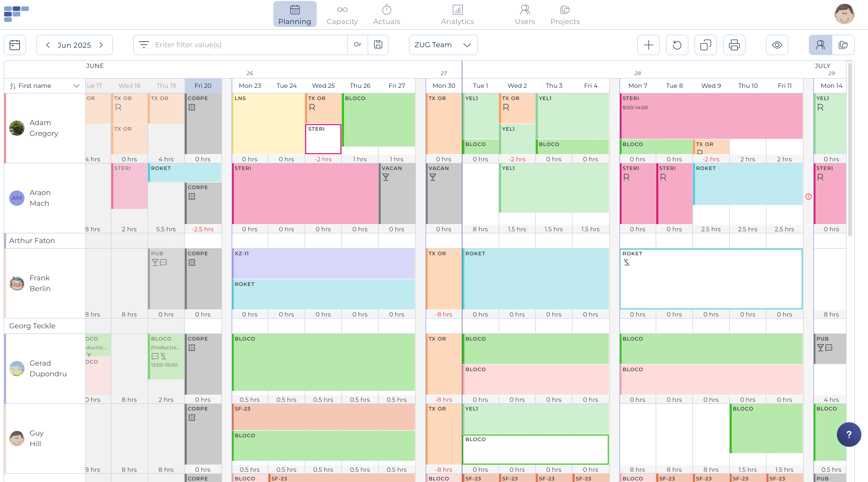Screen dimensions: 868x482
Task: Open the Analytics section
Action: [457, 14]
